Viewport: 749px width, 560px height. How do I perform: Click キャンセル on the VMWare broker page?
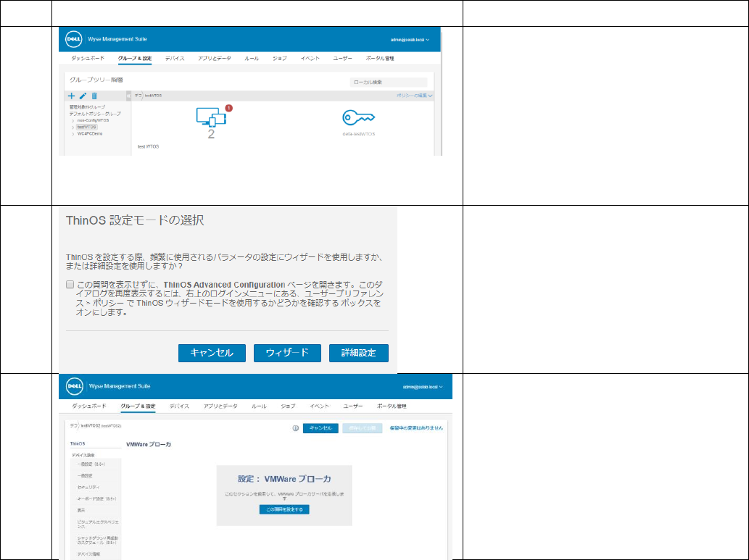point(320,428)
